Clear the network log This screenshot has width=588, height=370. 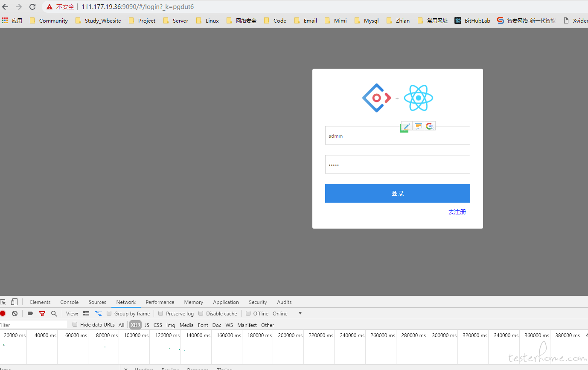[x=15, y=313]
